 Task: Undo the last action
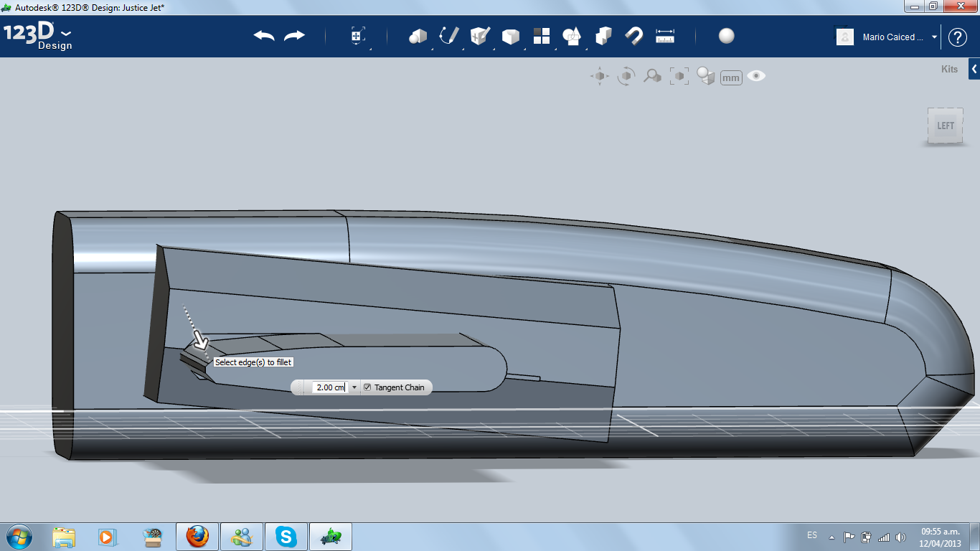click(264, 36)
